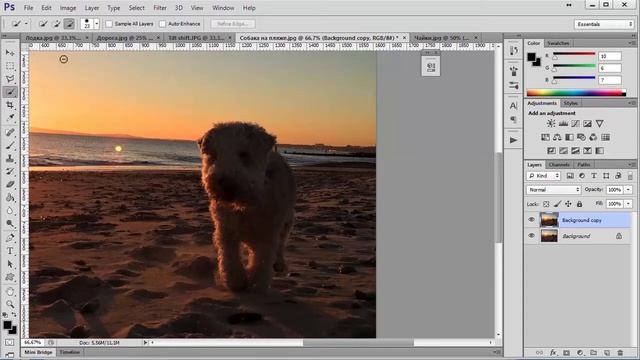Toggle Lock all padlock icon
This screenshot has width=640, height=360.
pyautogui.click(x=579, y=204)
